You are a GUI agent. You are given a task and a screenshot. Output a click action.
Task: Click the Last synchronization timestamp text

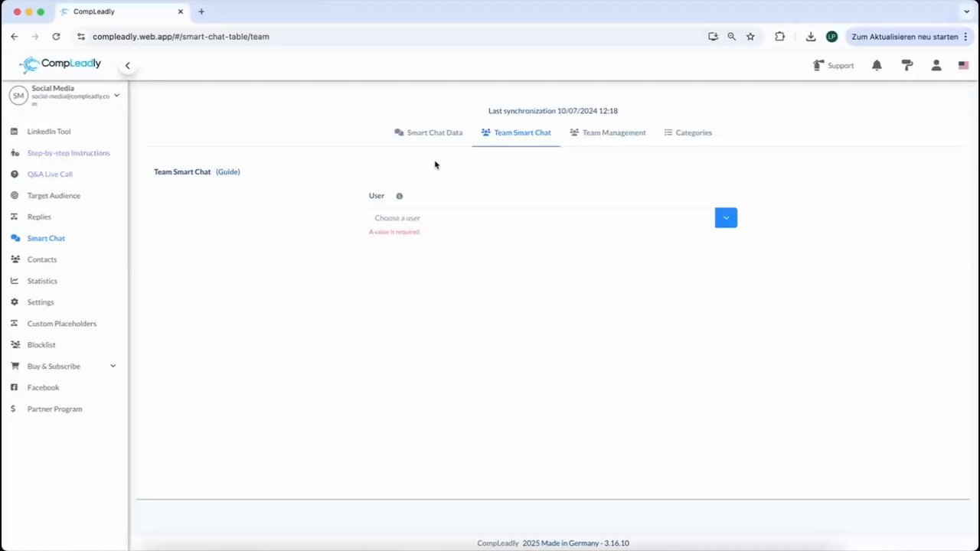(553, 111)
